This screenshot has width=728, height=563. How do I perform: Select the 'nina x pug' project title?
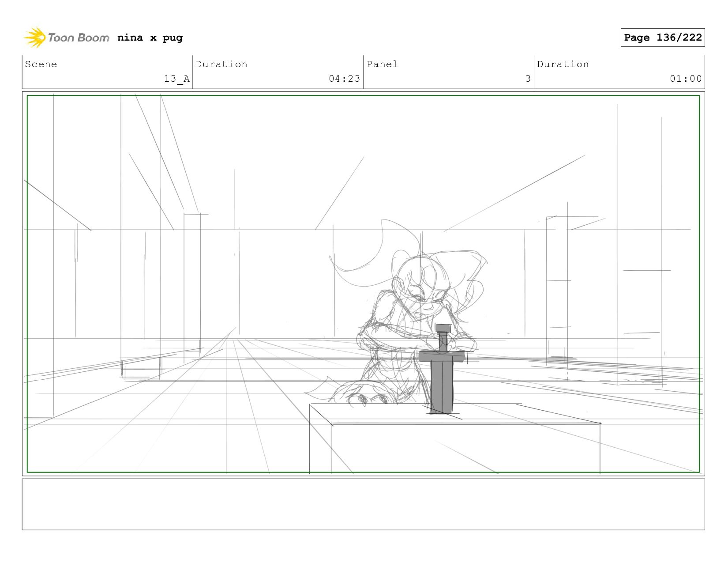click(x=150, y=38)
